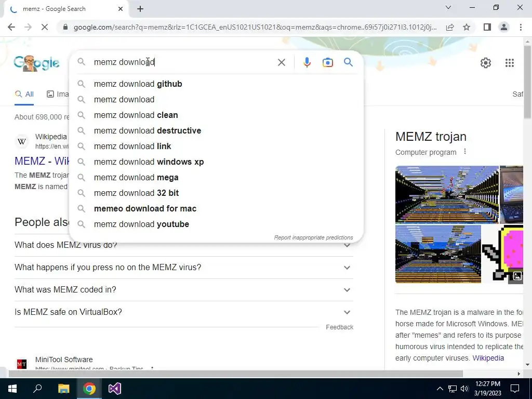Expand What happens if you press no question
Screen dimensions: 532x399
coord(183,268)
